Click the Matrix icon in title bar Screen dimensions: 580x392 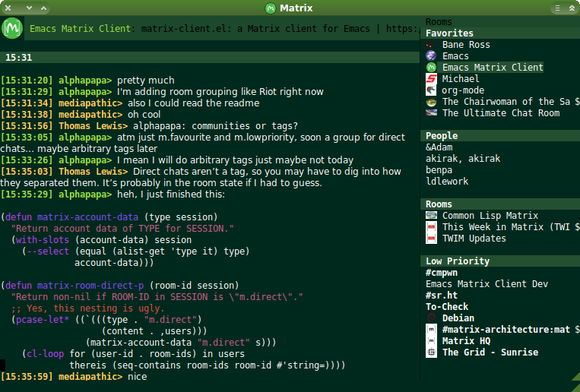(271, 8)
